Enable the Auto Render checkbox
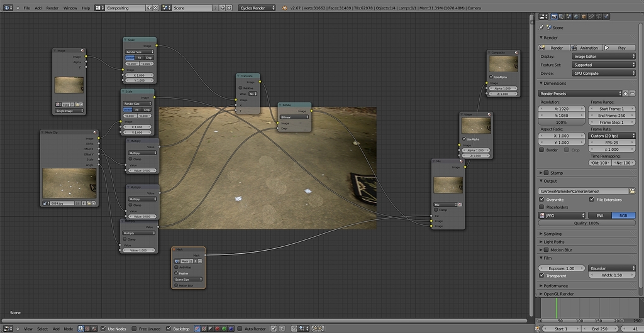The height and width of the screenshot is (333, 644). click(240, 329)
